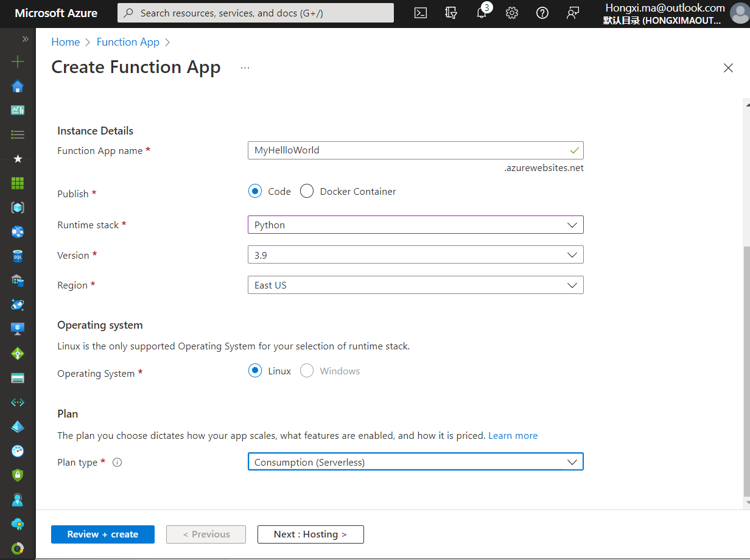The width and height of the screenshot is (750, 560).
Task: Open SQL databases sidebar icon
Action: tap(18, 256)
